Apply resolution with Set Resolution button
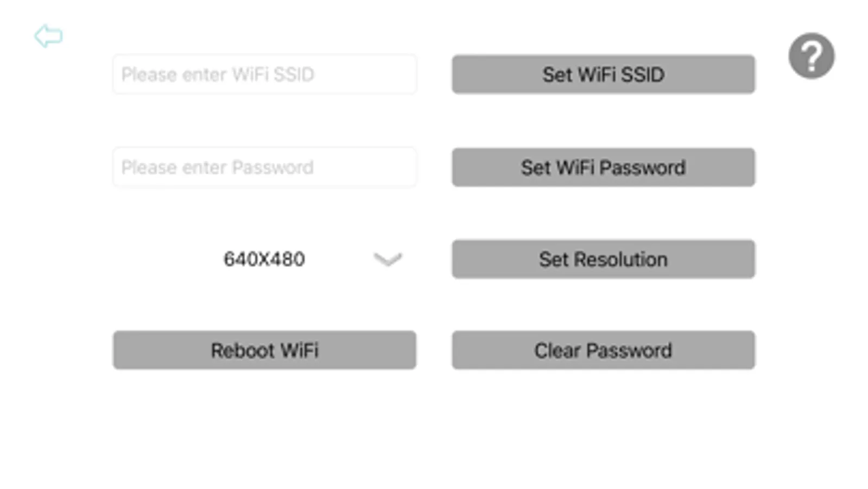Viewport: 868px width, 489px height. click(x=603, y=259)
